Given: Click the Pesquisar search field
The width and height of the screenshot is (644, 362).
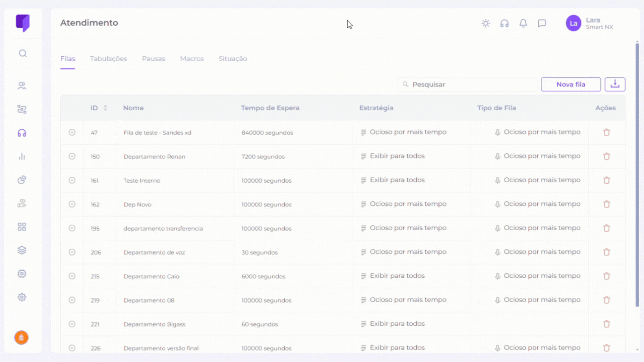Looking at the screenshot, I should point(467,84).
